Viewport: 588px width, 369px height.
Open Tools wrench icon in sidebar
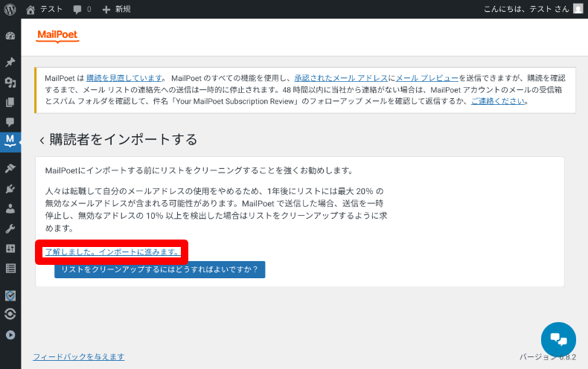point(10,228)
